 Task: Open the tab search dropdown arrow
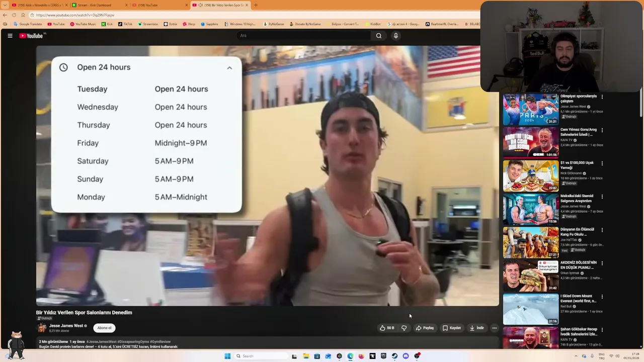tap(5, 5)
